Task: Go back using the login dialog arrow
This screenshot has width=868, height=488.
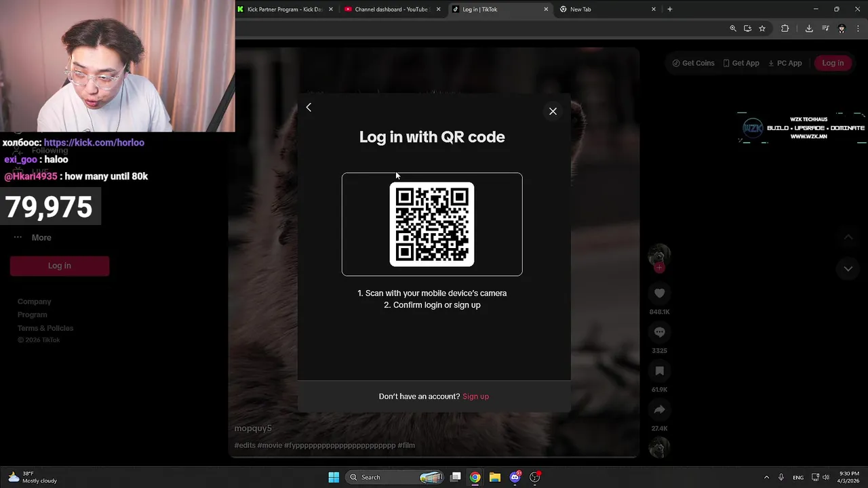Action: point(309,107)
